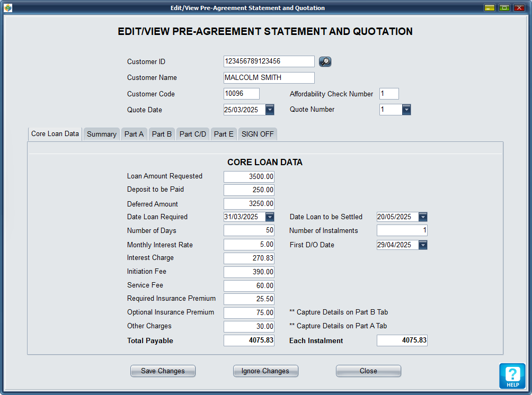Go to the SIGN OFF tab
Screen dimensions: 532x395
258,134
